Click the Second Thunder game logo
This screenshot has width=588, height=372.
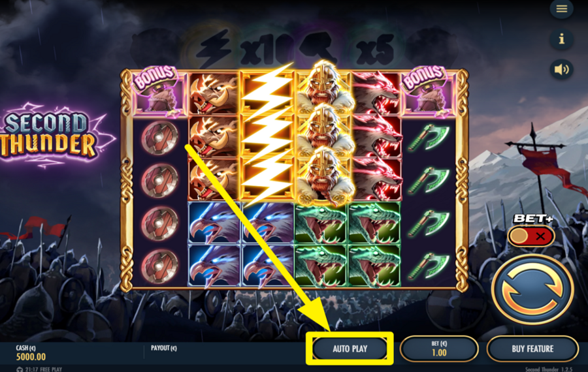pyautogui.click(x=49, y=135)
